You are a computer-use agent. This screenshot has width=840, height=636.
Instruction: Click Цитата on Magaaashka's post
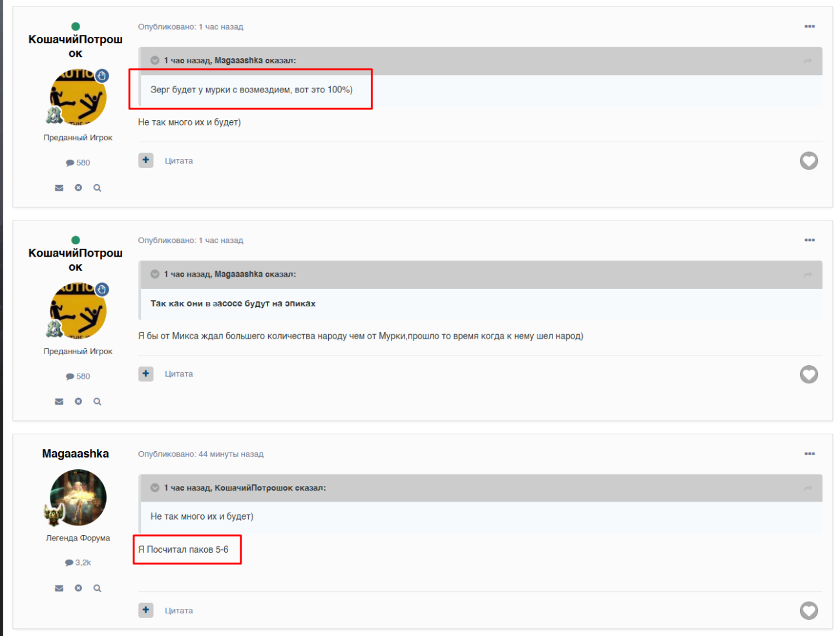pos(178,611)
